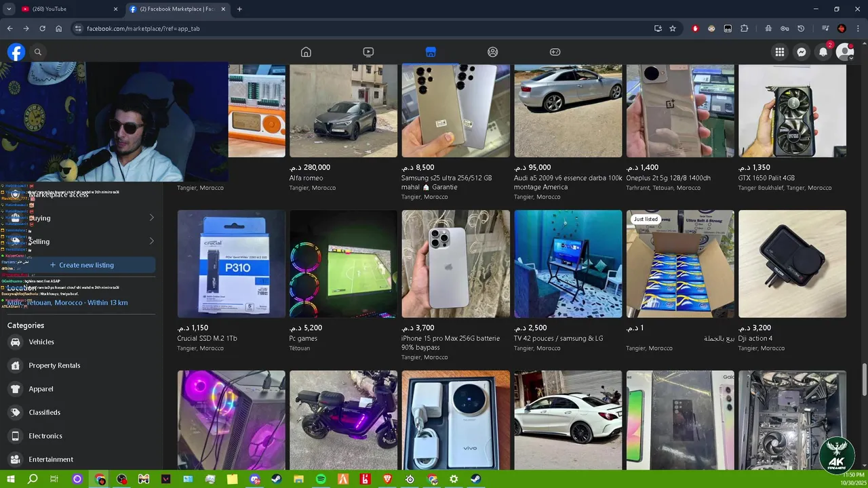Click the 280,000 price text
868x488 pixels.
310,167
